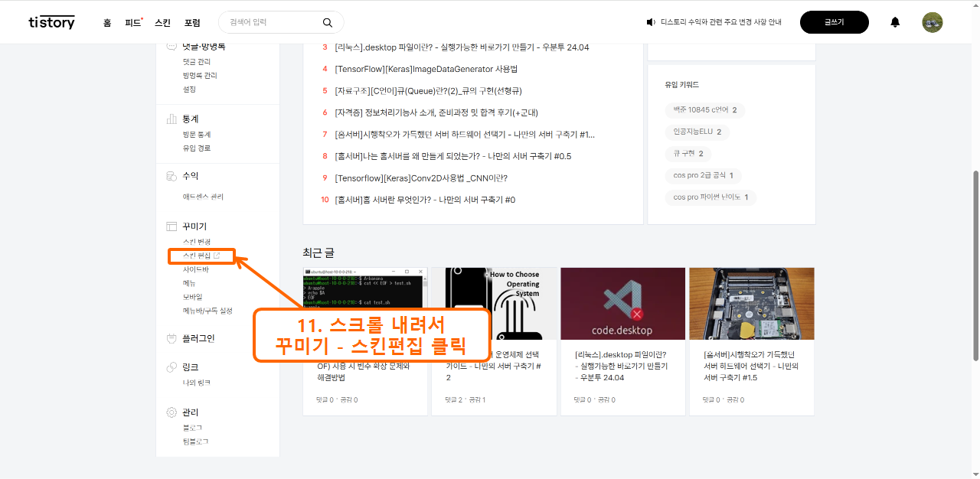Image resolution: width=980 pixels, height=479 pixels.
Task: Click the search magnifier icon
Action: coord(327,22)
